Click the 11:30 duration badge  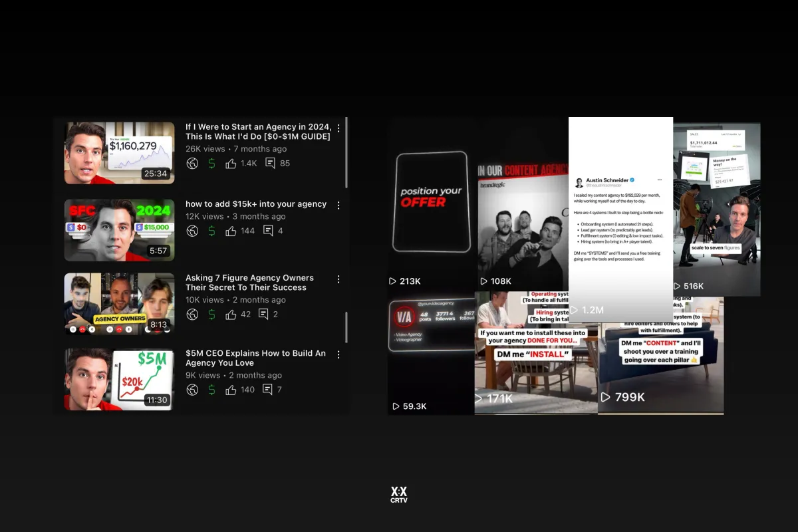tap(156, 400)
